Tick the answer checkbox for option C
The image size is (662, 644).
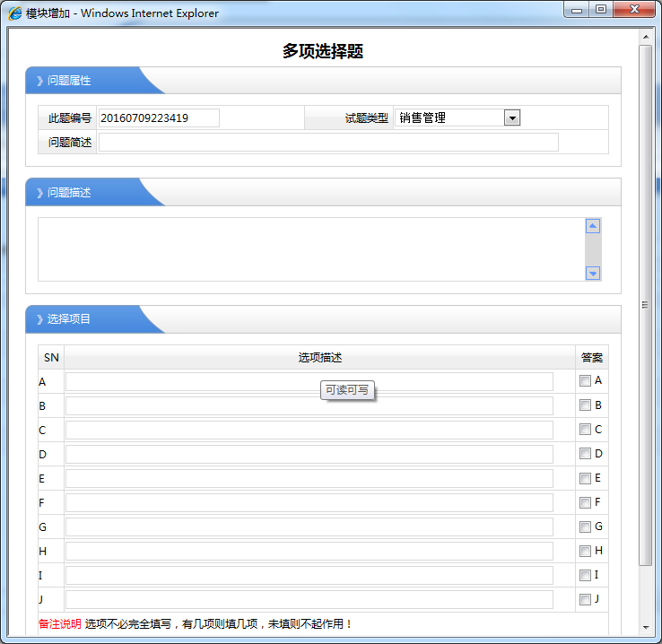(585, 430)
